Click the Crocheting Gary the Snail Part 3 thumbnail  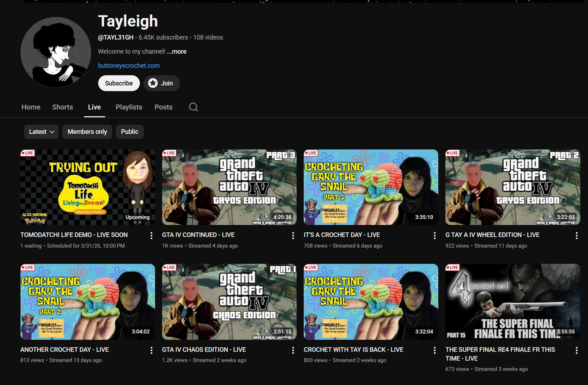[x=371, y=187]
